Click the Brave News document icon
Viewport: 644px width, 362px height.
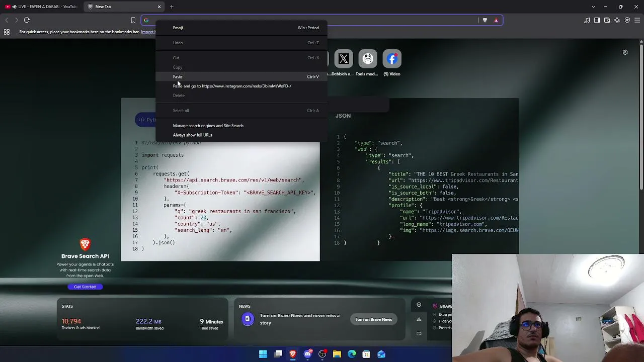[248, 319]
